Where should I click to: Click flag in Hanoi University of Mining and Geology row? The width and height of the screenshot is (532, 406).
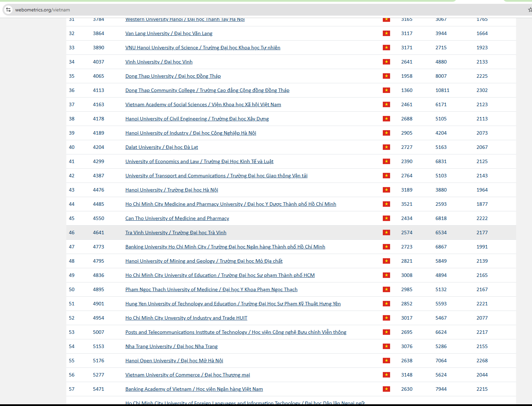(386, 261)
